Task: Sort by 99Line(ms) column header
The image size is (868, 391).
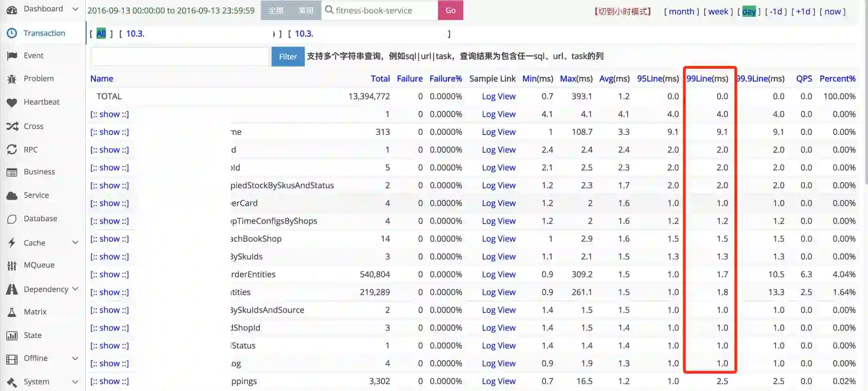Action: 707,79
